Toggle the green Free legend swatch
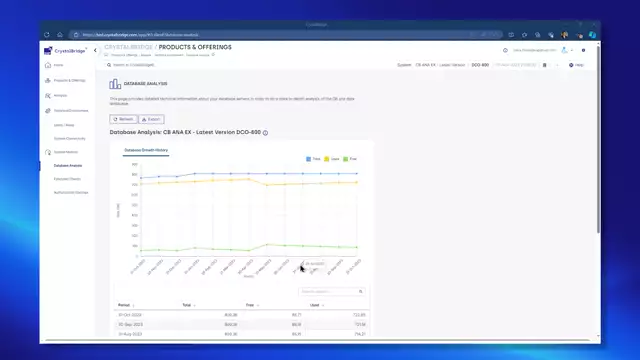Image resolution: width=640 pixels, height=360 pixels. click(345, 159)
